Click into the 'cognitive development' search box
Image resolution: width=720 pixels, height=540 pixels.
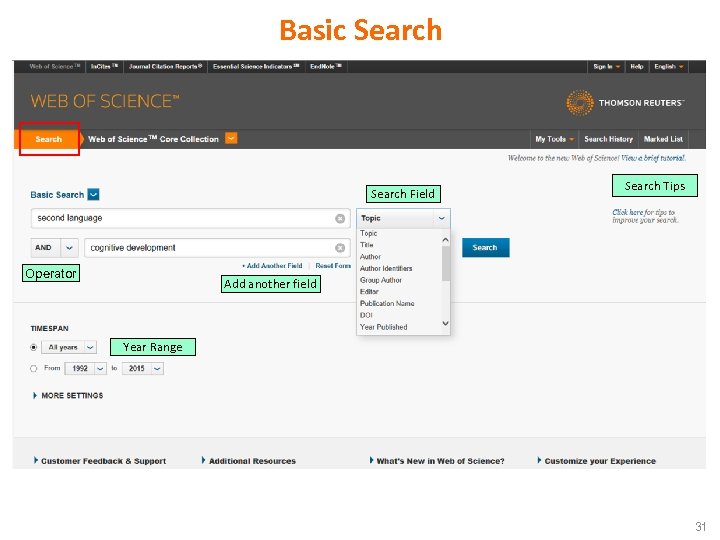[208, 248]
